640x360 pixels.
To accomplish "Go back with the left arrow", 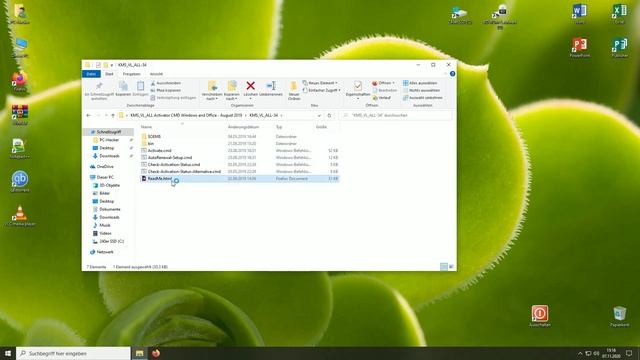I will point(89,116).
